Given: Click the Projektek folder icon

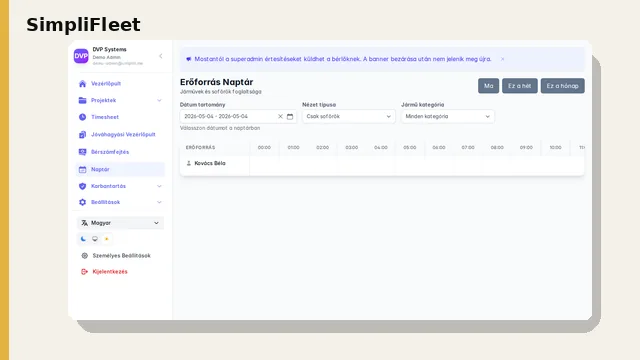Looking at the screenshot, I should pyautogui.click(x=82, y=100).
